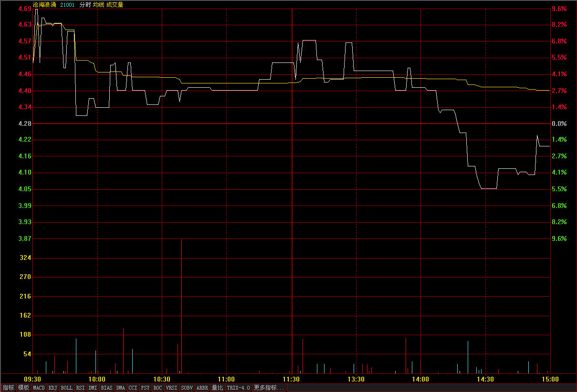Switch to the MACD indicator tab
The width and height of the screenshot is (577, 392).
[39, 388]
